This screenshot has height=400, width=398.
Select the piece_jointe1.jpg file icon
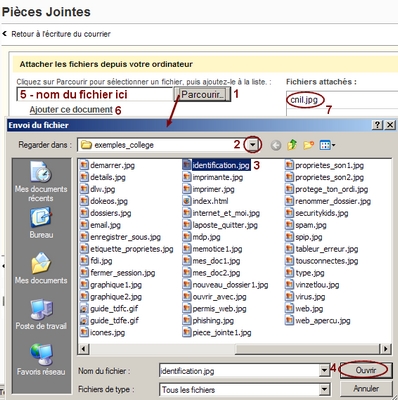(187, 333)
